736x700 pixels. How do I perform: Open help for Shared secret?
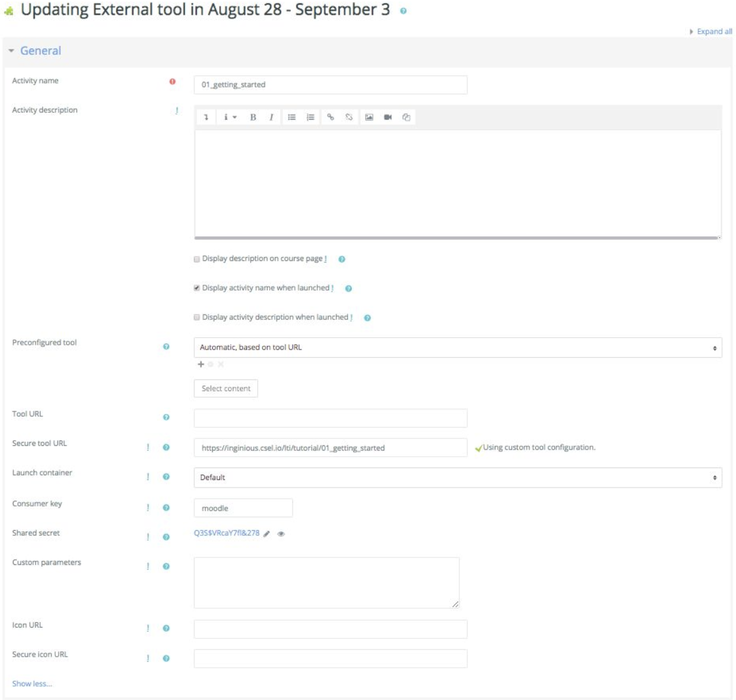pos(166,537)
